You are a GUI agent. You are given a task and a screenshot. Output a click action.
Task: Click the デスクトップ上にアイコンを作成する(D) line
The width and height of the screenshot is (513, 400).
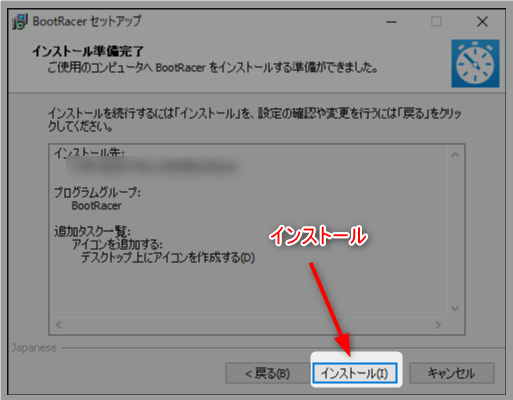(168, 258)
